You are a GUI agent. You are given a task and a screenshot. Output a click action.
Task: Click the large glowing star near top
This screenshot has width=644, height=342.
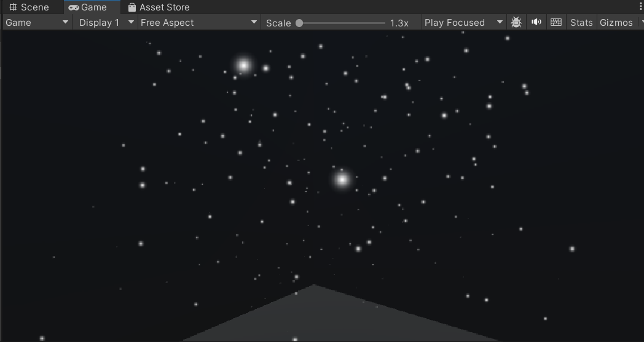[244, 65]
